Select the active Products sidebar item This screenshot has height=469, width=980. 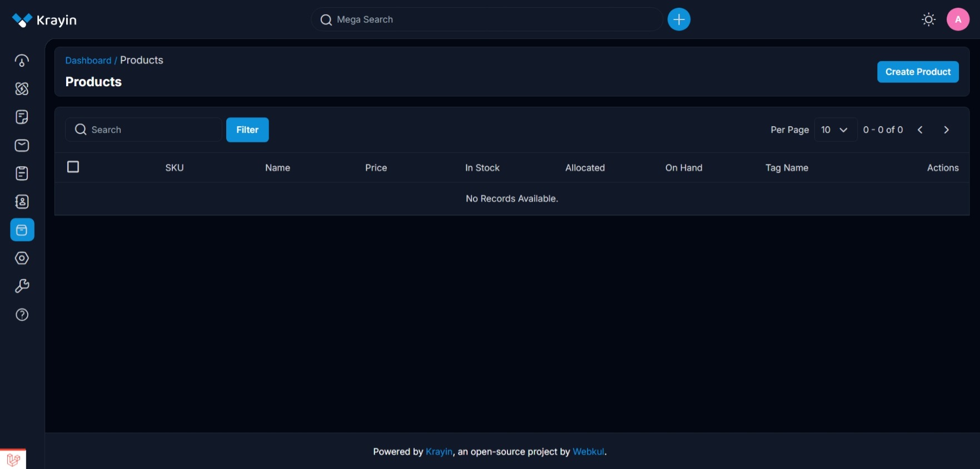click(22, 230)
